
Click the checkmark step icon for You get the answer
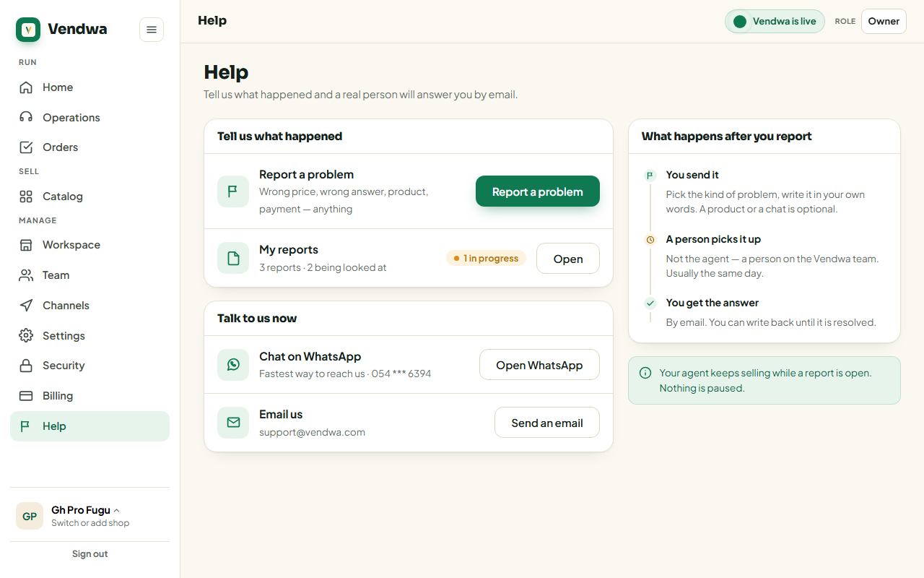pos(650,303)
